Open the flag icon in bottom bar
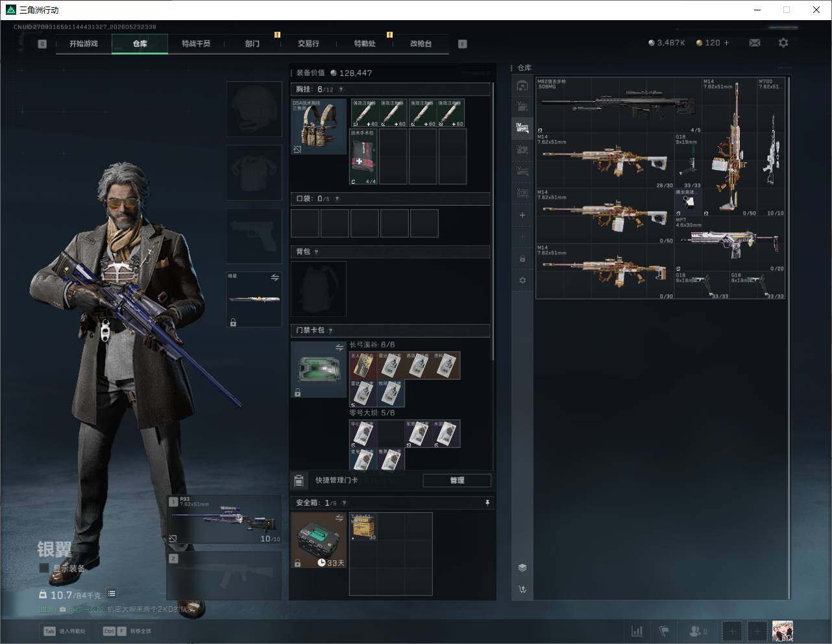The width and height of the screenshot is (832, 644). click(664, 631)
